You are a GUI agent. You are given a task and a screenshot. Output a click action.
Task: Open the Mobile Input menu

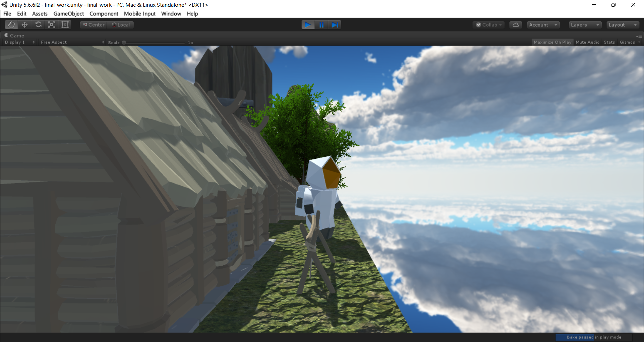tap(140, 14)
